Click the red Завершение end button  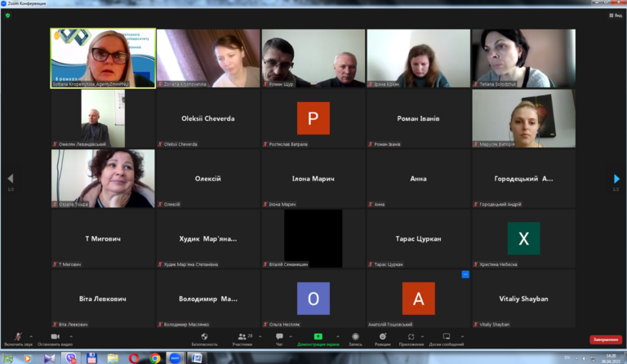coord(606,340)
